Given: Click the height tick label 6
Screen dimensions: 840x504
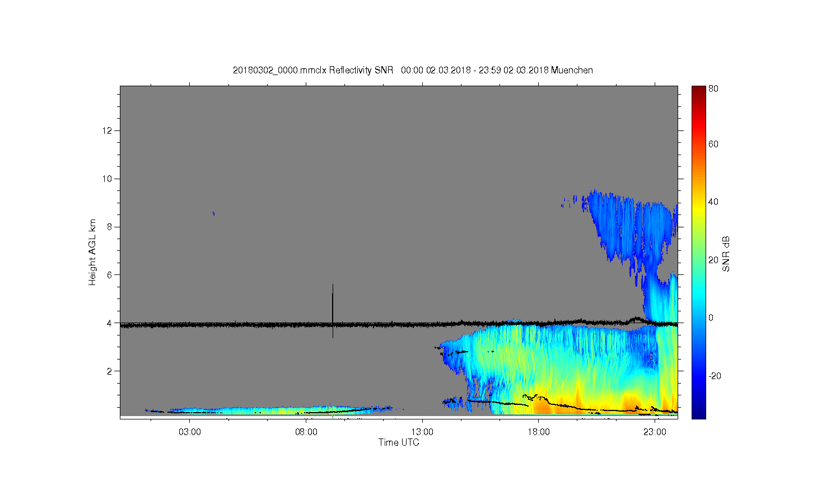Looking at the screenshot, I should click(x=110, y=275).
